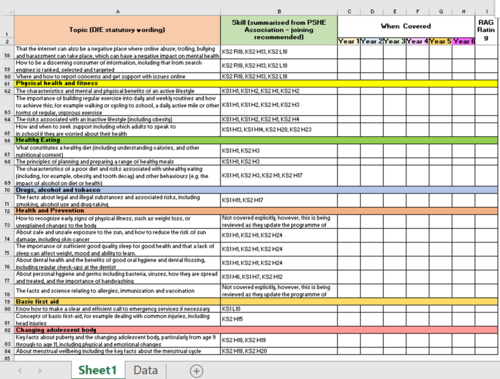Select the Sheet1 tab
The height and width of the screenshot is (379, 500).
tap(97, 370)
